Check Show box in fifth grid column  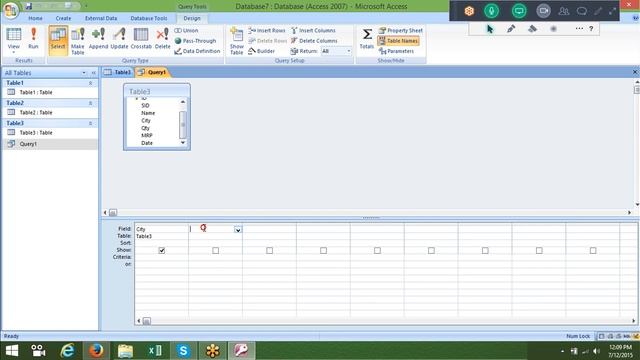[x=377, y=250]
